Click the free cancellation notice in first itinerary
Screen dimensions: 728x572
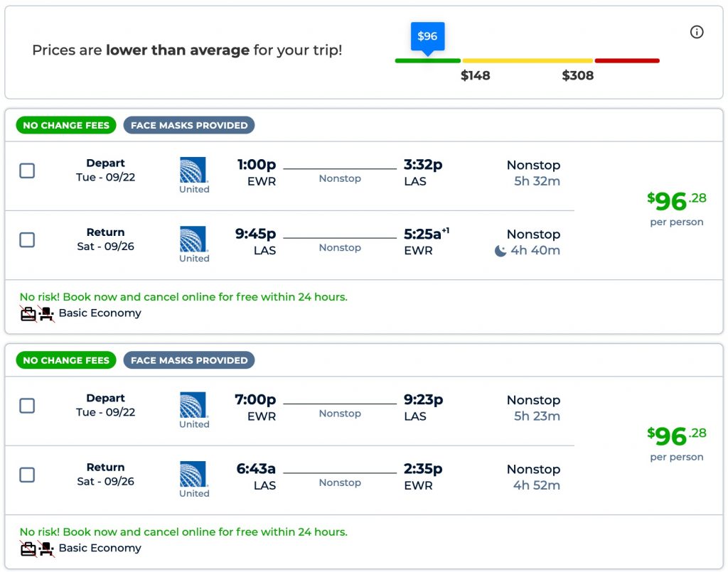(x=183, y=297)
